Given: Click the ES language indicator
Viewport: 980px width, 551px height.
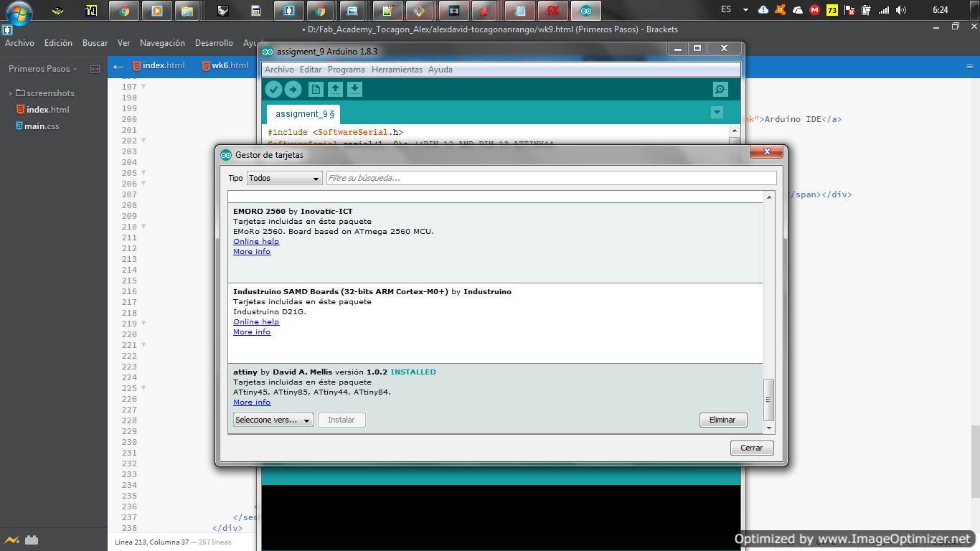Looking at the screenshot, I should click(x=726, y=10).
